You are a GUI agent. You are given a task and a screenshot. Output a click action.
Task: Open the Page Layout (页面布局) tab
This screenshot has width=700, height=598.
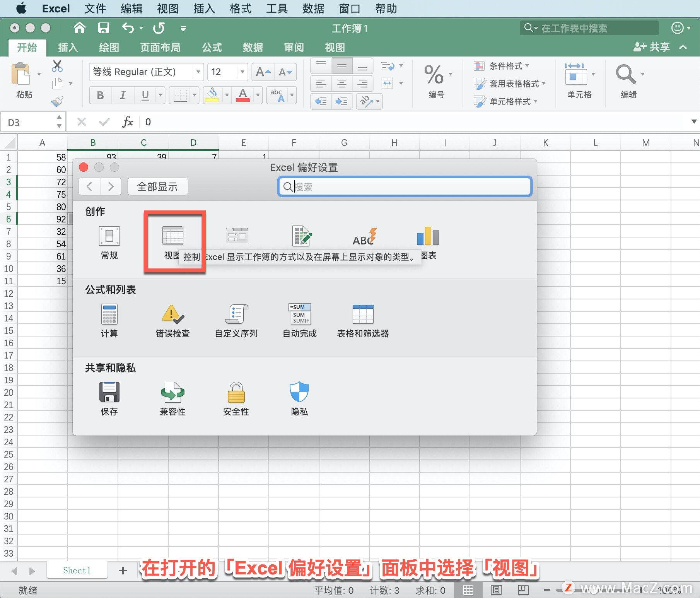[x=160, y=48]
